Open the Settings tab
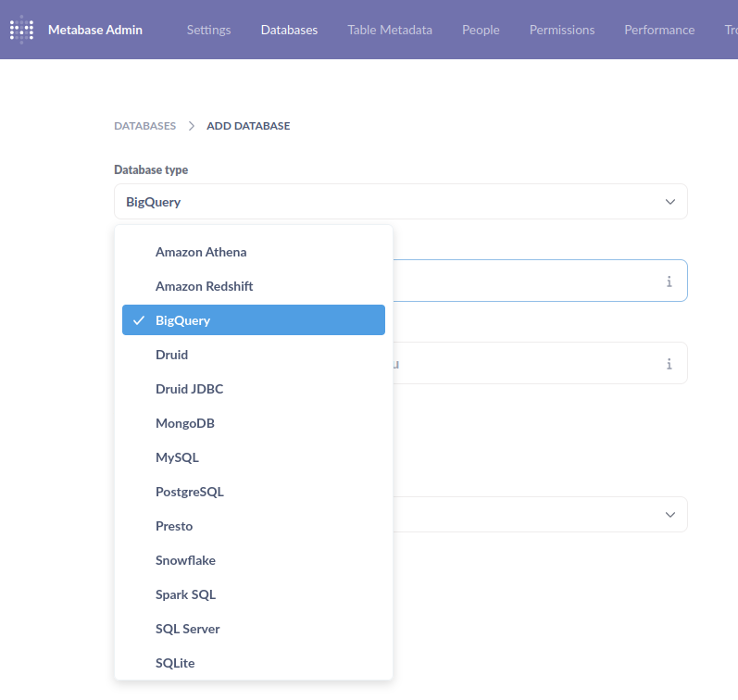Viewport: 738px width, 700px height. (x=208, y=30)
